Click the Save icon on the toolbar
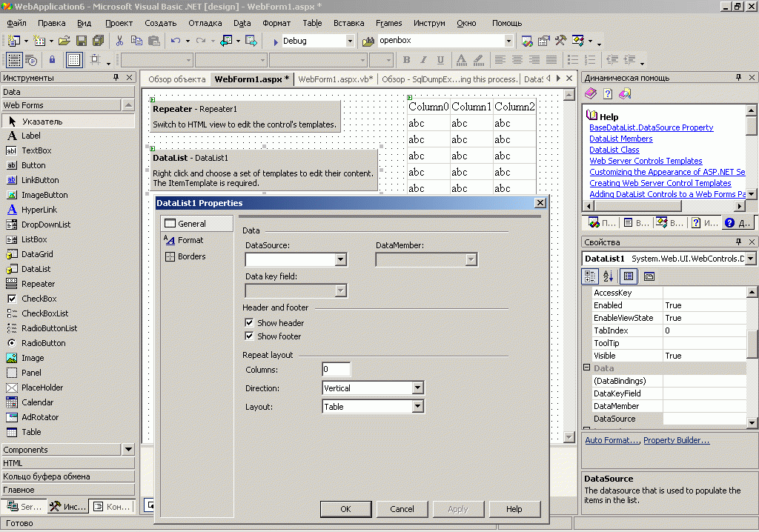 [x=82, y=41]
